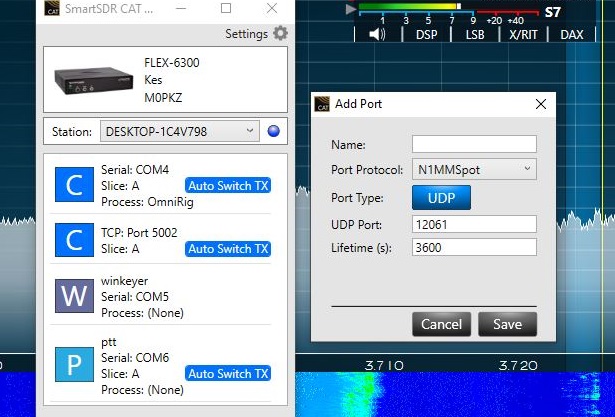Click the 'M0PKZ' callsign text
The image size is (615, 417).
click(x=163, y=97)
